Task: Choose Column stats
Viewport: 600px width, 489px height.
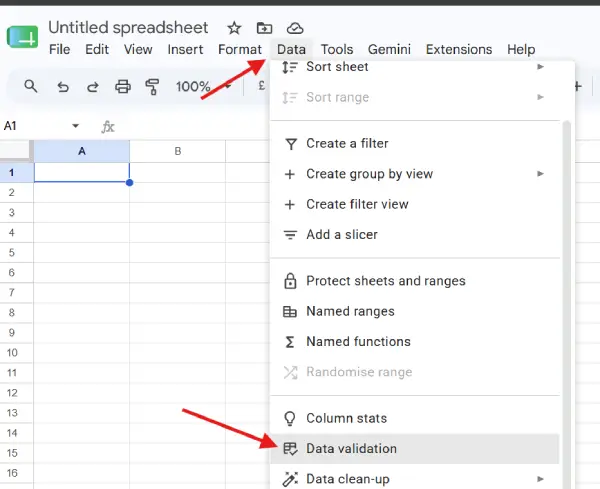Action: click(x=415, y=418)
